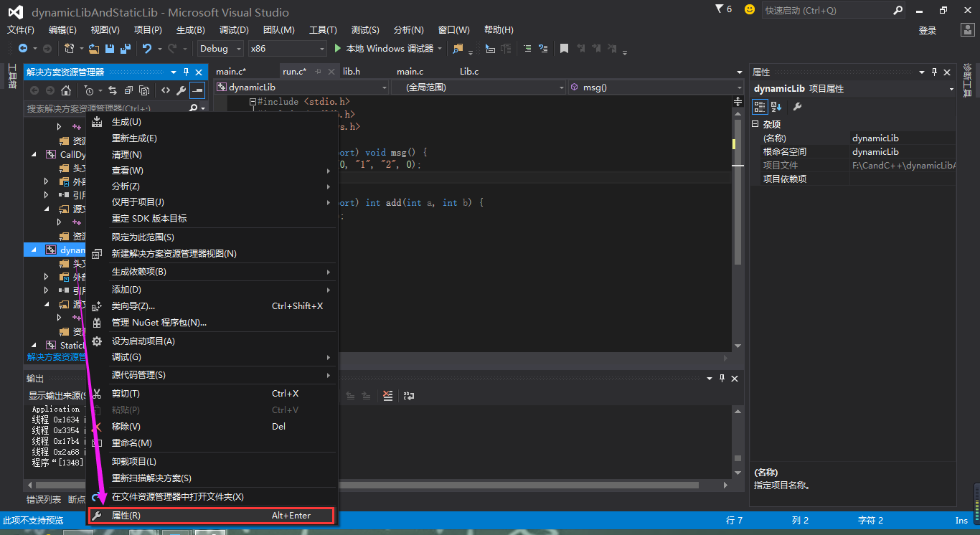Open the x86 platform dropdown
Viewport: 980px width, 535px height.
tap(287, 49)
